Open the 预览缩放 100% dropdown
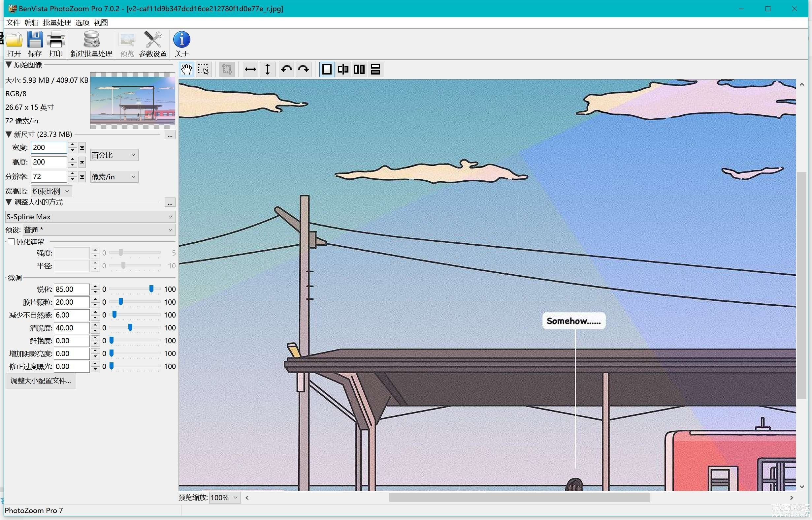This screenshot has width=812, height=520. (225, 497)
